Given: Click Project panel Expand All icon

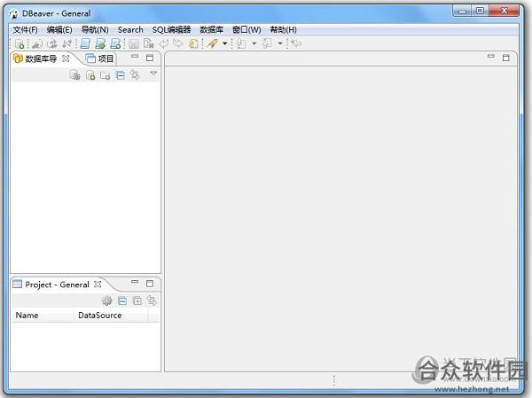Looking at the screenshot, I should click(x=137, y=300).
